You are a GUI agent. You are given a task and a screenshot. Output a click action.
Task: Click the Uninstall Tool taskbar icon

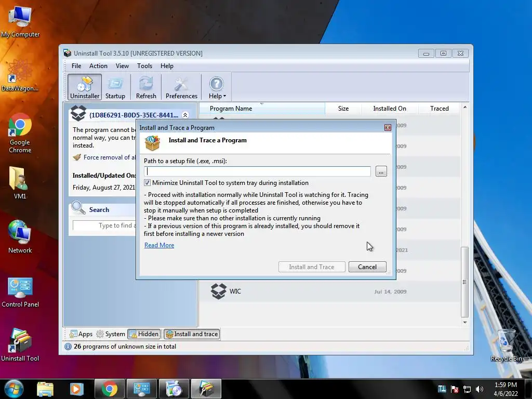coord(206,389)
